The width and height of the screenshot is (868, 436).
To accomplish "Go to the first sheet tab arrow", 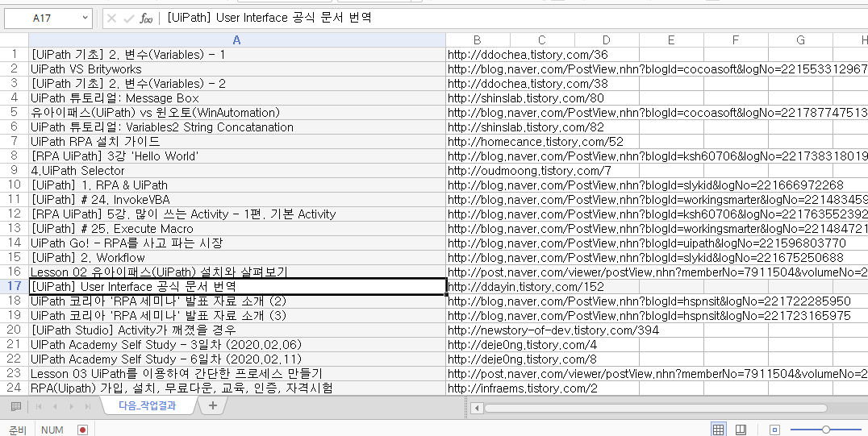I will click(39, 407).
